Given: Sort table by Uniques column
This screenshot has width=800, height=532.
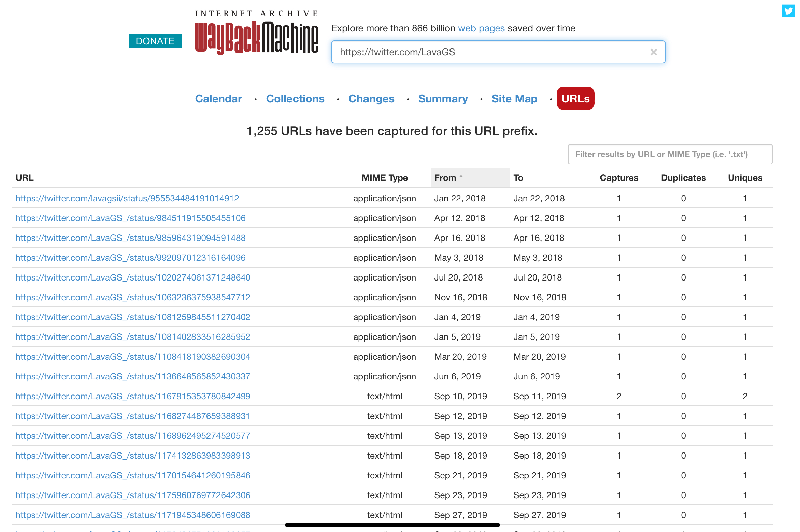Looking at the screenshot, I should (x=745, y=178).
